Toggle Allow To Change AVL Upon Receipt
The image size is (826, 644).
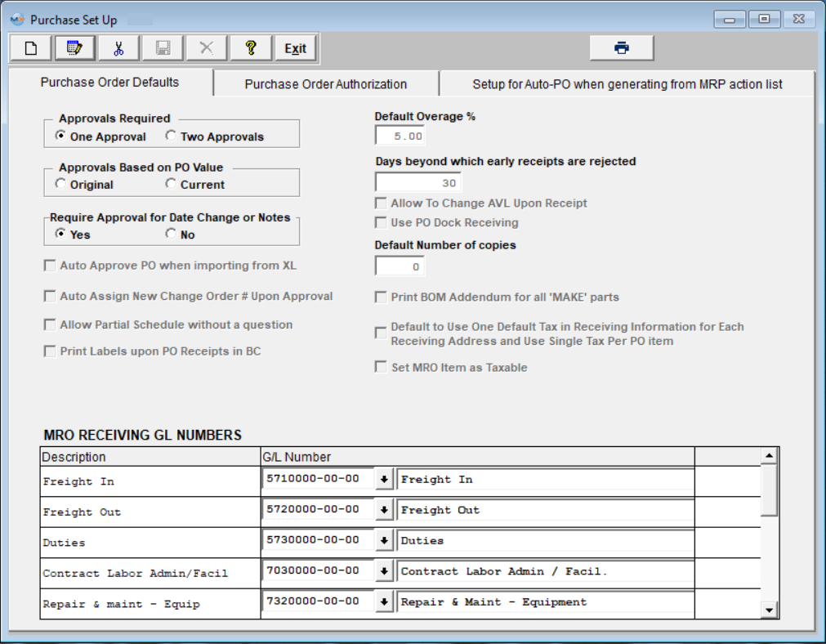pyautogui.click(x=381, y=203)
